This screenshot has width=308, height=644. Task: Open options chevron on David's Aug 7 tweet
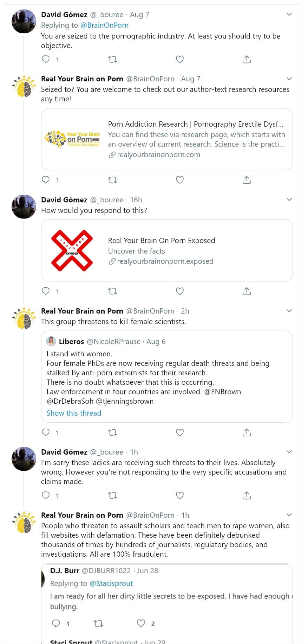tap(289, 14)
